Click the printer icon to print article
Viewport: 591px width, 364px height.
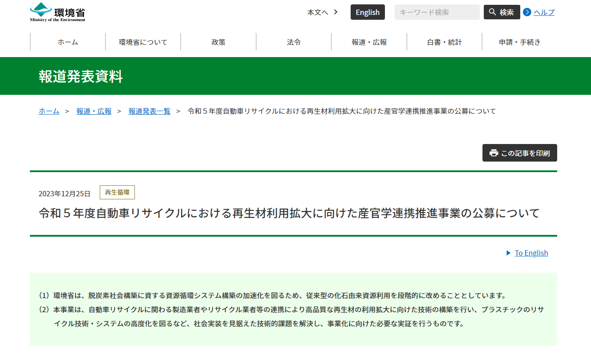pos(494,153)
